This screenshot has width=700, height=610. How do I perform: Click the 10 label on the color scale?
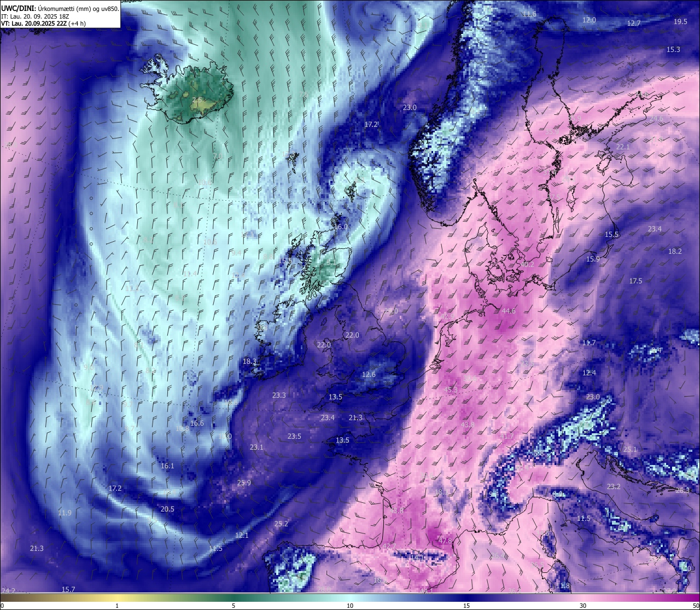pos(350,606)
